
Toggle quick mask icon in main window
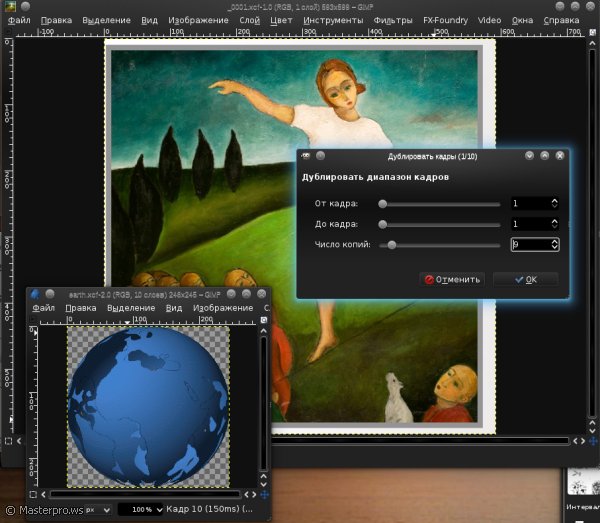8,441
